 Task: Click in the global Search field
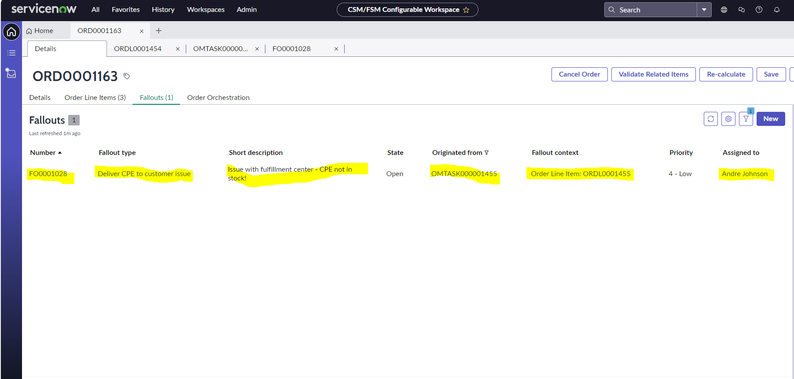[650, 10]
